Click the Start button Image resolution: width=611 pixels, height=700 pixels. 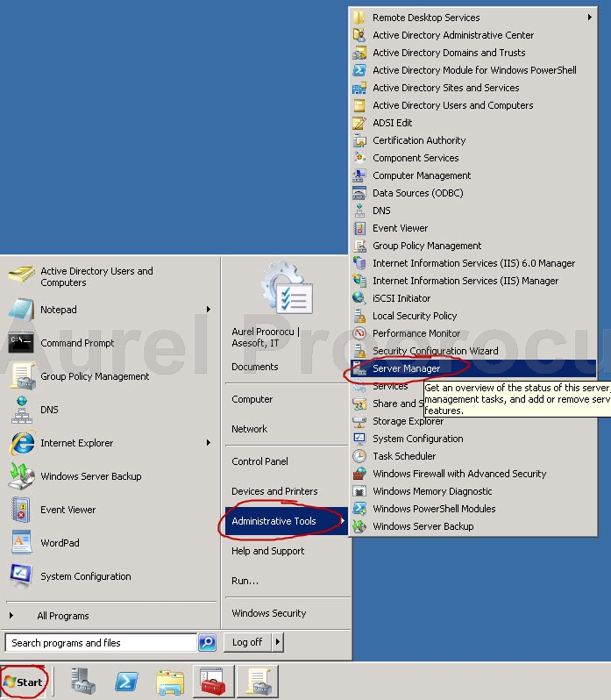24,682
